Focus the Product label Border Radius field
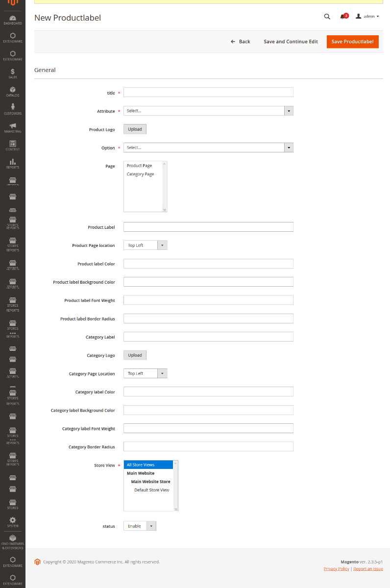The height and width of the screenshot is (588, 390). [x=208, y=318]
